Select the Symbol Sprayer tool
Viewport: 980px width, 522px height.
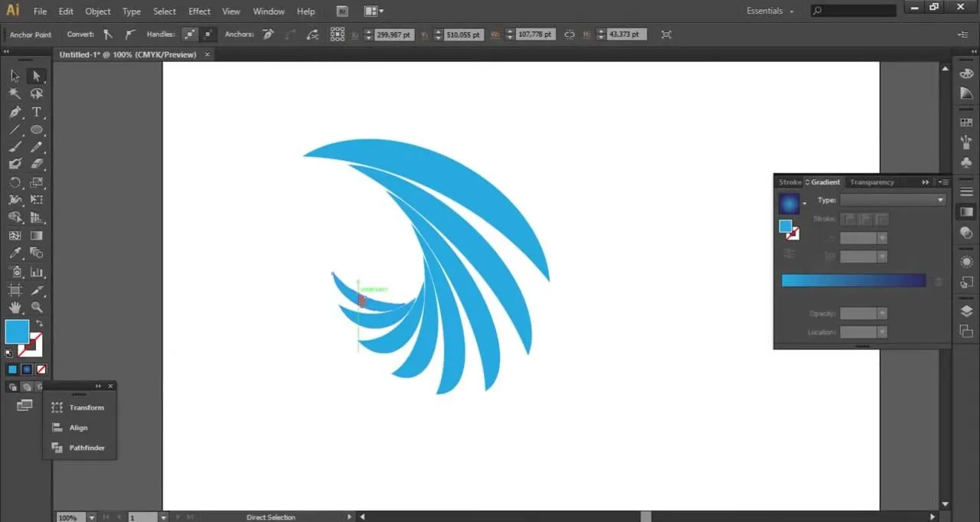(x=15, y=272)
